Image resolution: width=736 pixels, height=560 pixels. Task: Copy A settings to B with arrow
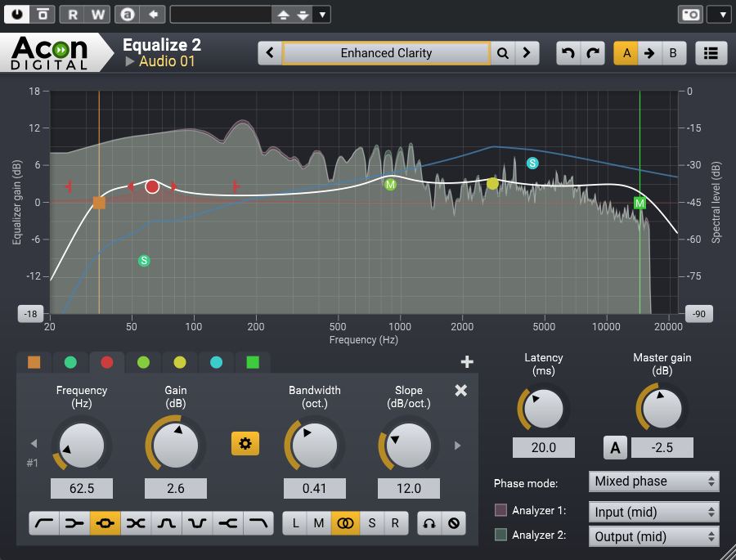649,53
